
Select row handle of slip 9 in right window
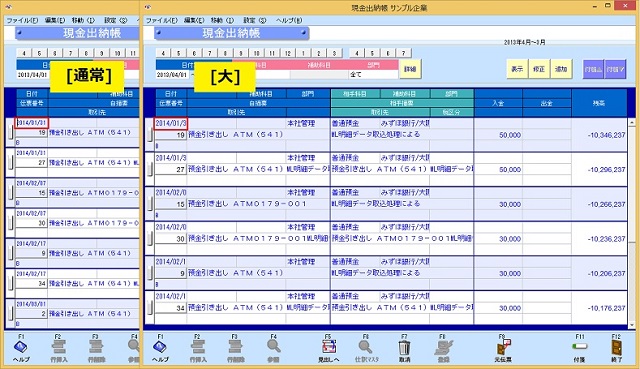point(150,273)
